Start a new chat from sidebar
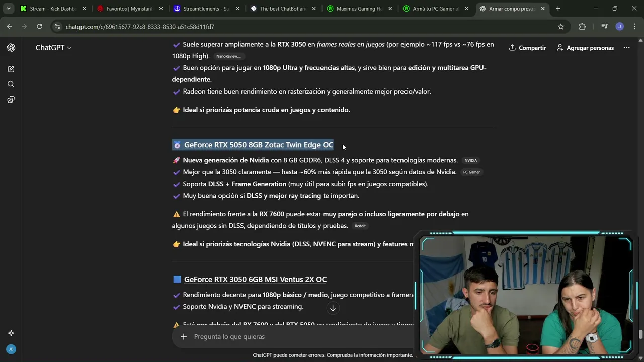 pyautogui.click(x=11, y=69)
